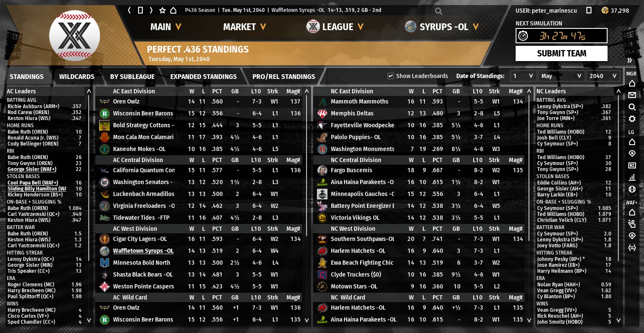The width and height of the screenshot is (644, 333).
Task: Toggle the Show Leaderboards checkbox
Action: point(391,76)
